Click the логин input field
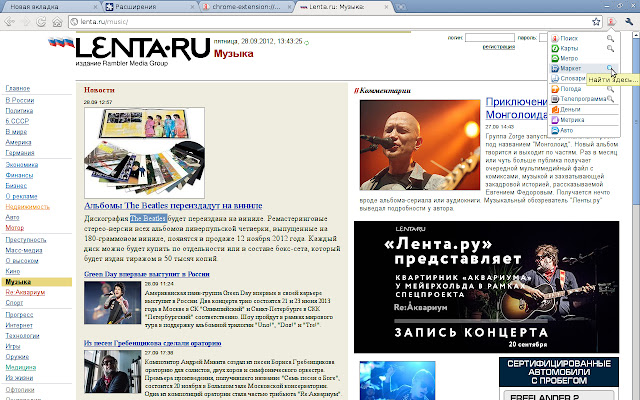 click(489, 38)
